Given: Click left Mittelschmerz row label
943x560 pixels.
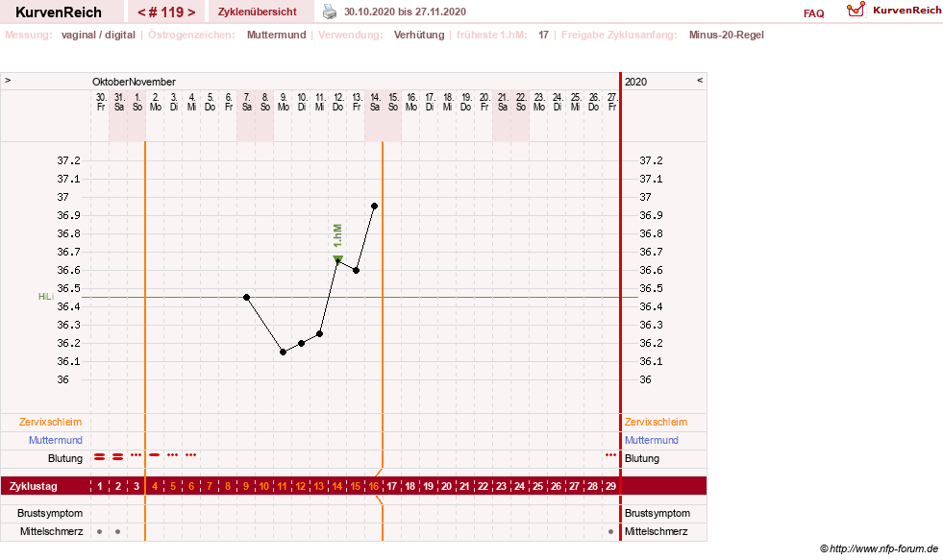Looking at the screenshot, I should (x=52, y=531).
